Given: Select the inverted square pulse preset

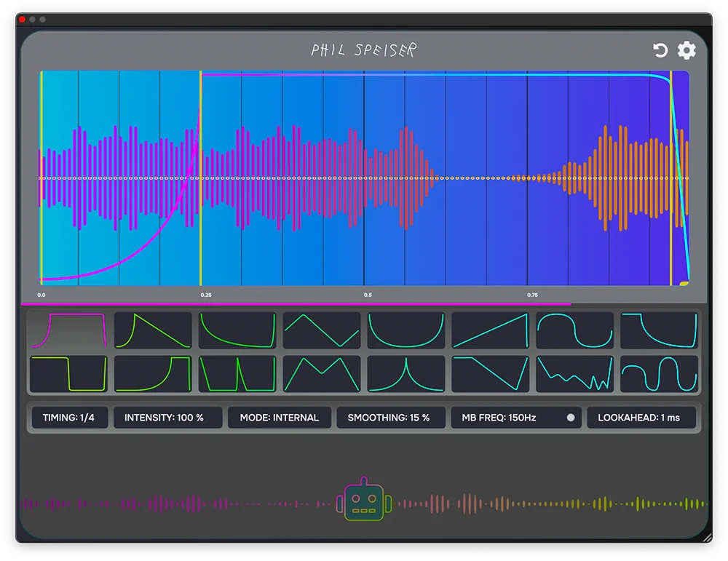Looking at the screenshot, I should pos(70,372).
